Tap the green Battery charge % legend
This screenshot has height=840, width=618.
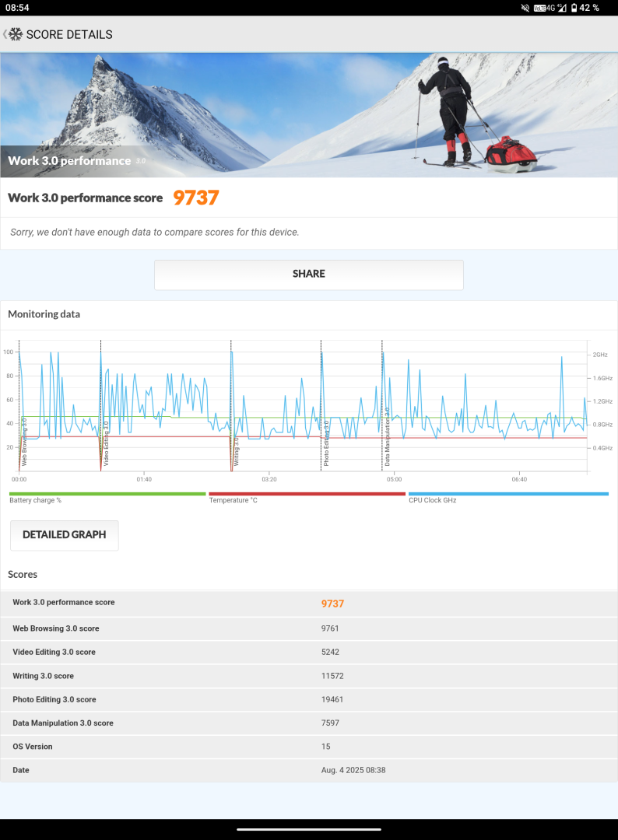pyautogui.click(x=107, y=498)
